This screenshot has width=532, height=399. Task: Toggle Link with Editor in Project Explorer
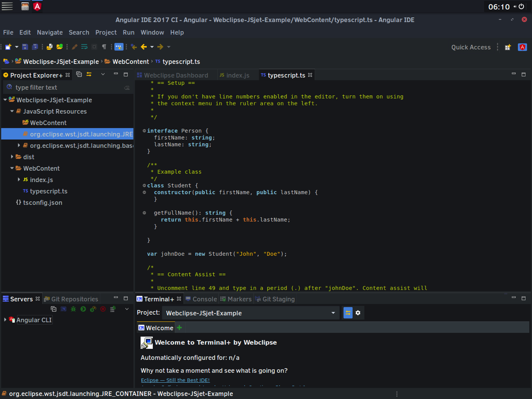coord(89,74)
